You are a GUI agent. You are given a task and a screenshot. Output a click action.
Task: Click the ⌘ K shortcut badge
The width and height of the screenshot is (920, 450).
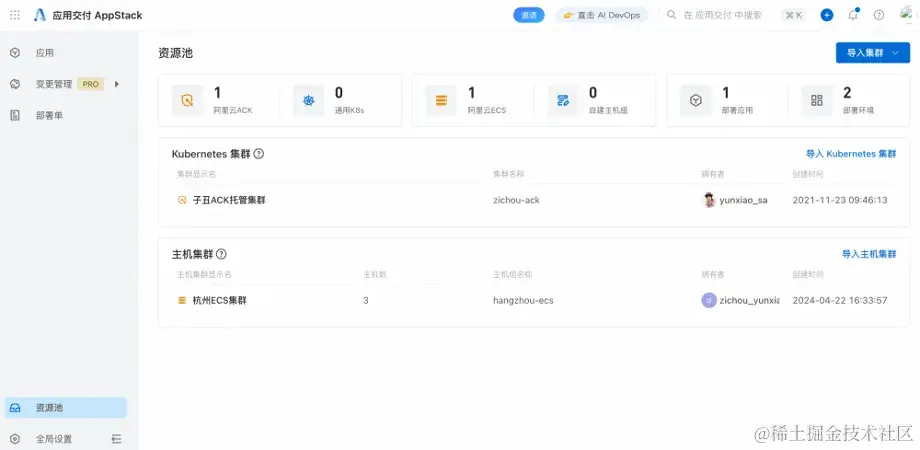(x=794, y=15)
